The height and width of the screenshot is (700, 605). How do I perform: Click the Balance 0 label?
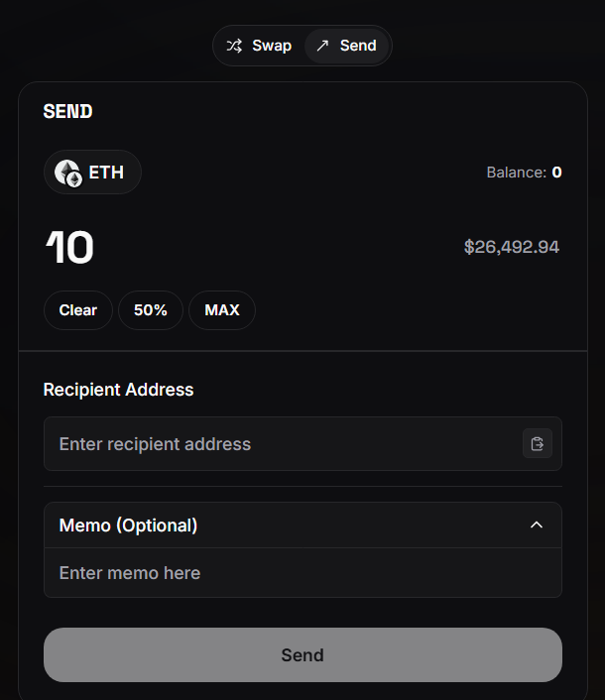point(524,173)
